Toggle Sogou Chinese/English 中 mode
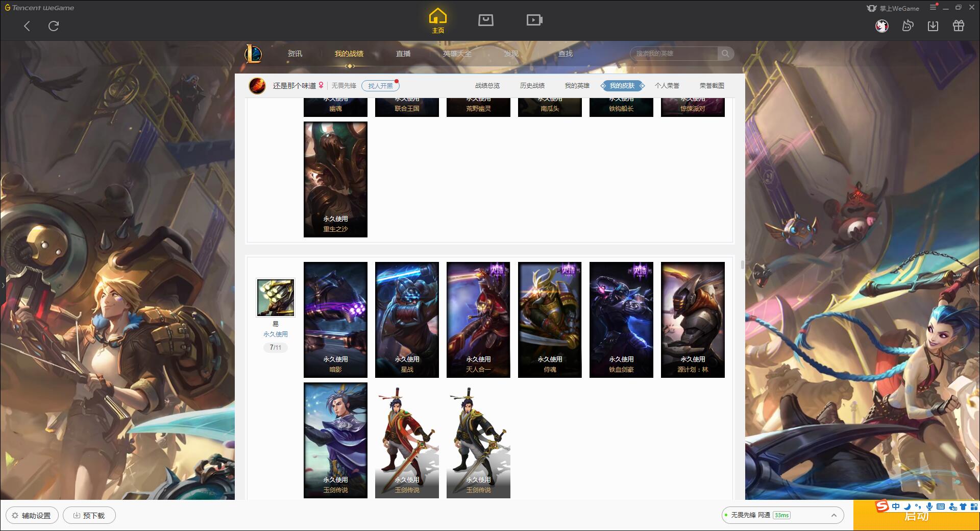Image resolution: width=980 pixels, height=531 pixels. (x=896, y=506)
